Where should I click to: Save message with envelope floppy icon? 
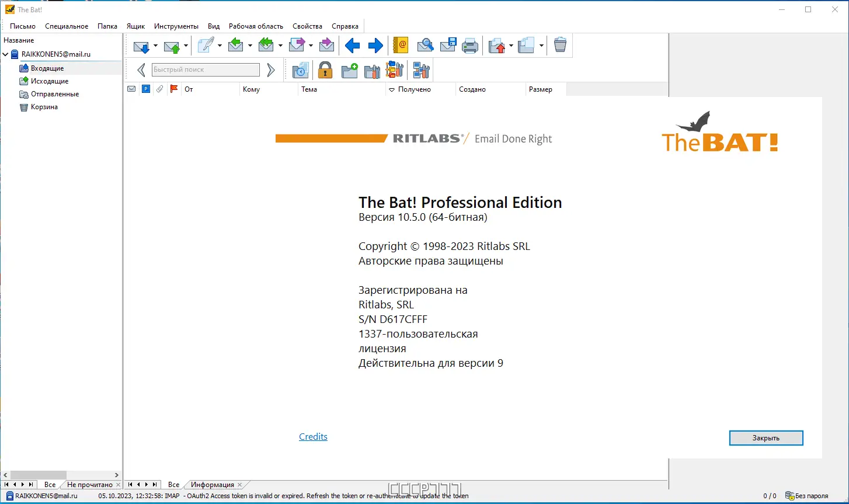448,45
